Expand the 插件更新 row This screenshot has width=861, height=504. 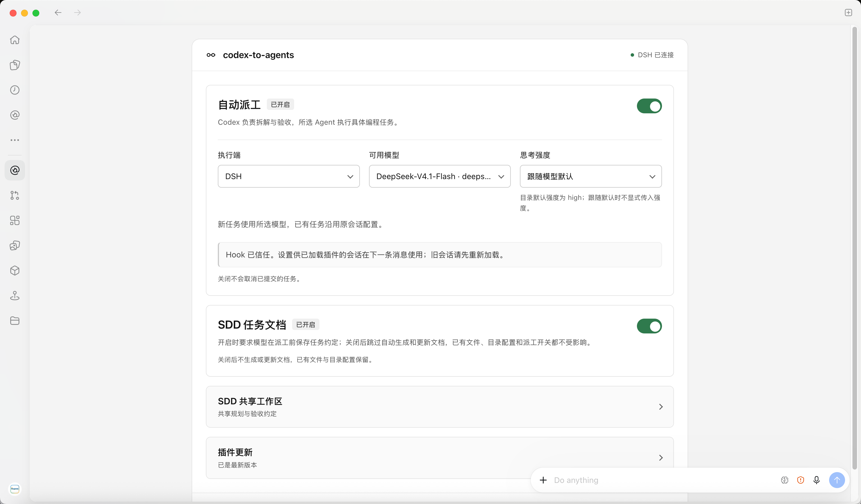click(x=440, y=458)
